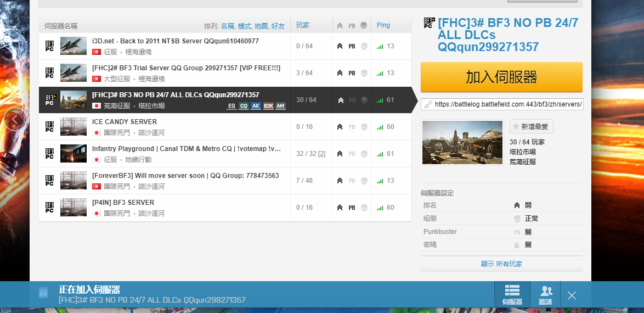Sort server list by 好友
Image resolution: width=644 pixels, height=313 pixels.
[278, 26]
